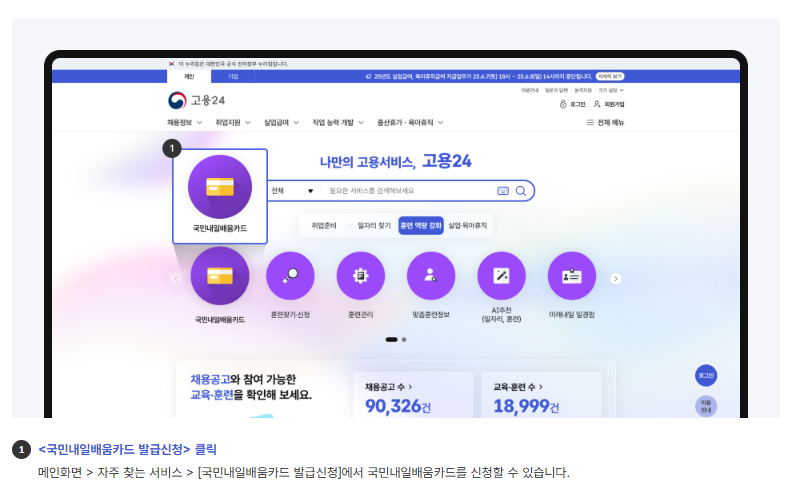The height and width of the screenshot is (497, 789).
Task: Switch to the 기업 tab
Action: 232,76
